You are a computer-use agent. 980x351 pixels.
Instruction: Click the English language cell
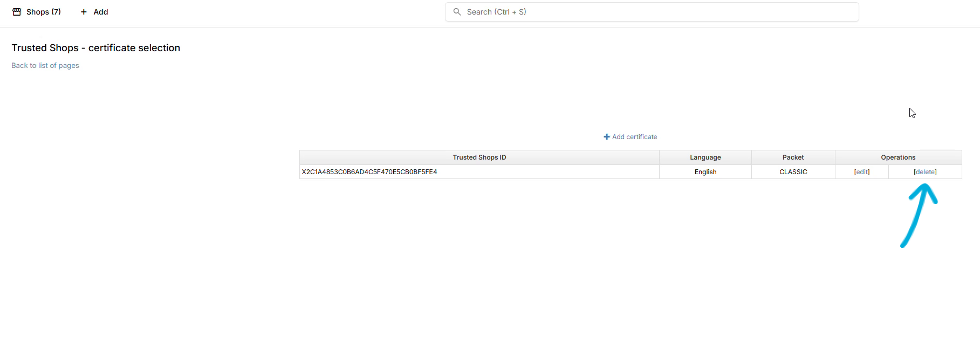(x=705, y=172)
